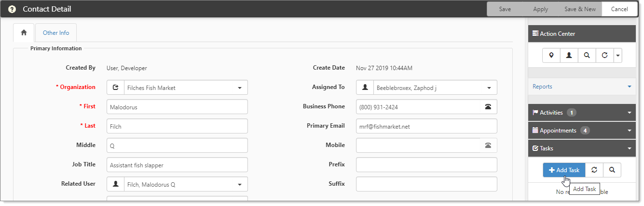Click the Save button
The image size is (644, 206).
coord(505,9)
